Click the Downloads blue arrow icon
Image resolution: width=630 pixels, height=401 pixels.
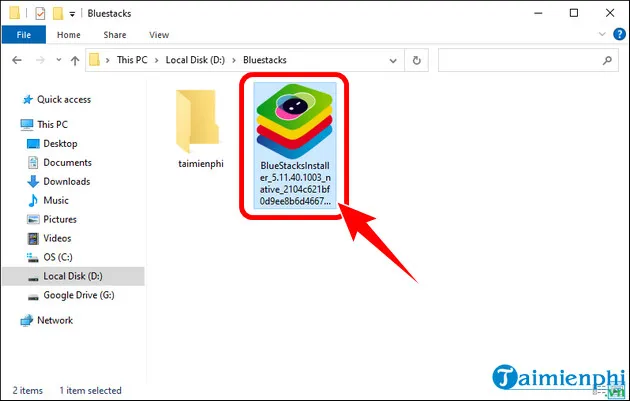pos(33,182)
